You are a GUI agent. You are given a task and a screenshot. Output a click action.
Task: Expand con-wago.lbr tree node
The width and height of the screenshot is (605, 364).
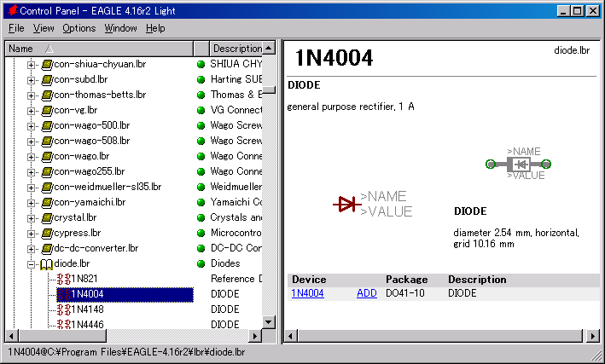pyautogui.click(x=31, y=157)
